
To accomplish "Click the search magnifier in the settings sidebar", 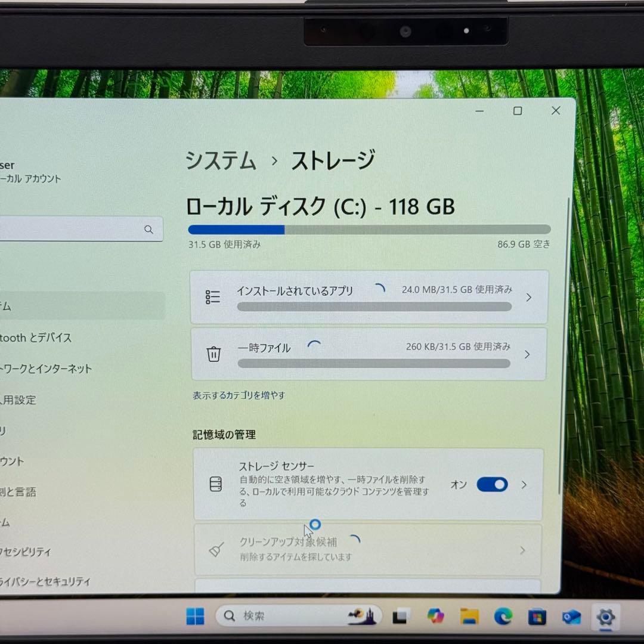I will (x=148, y=229).
